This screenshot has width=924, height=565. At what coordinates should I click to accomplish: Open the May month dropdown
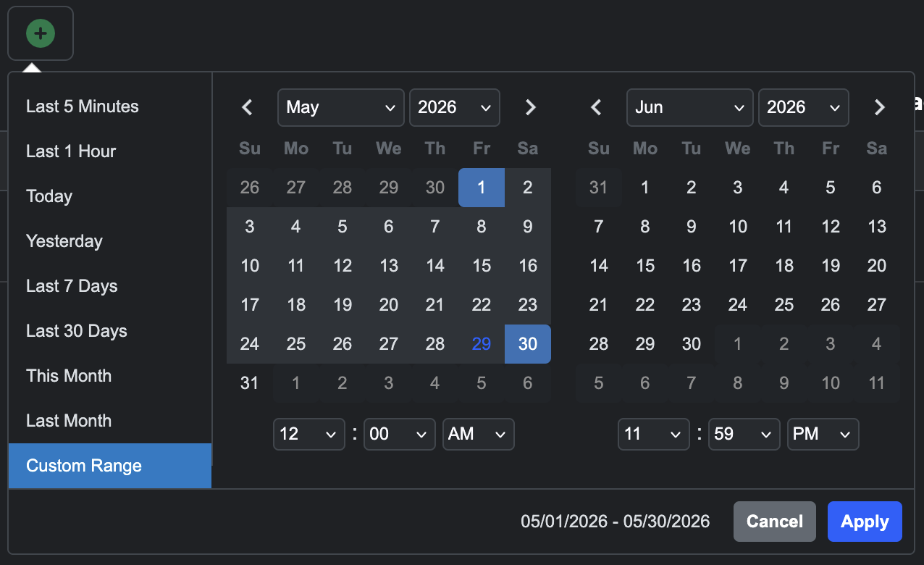tap(341, 107)
